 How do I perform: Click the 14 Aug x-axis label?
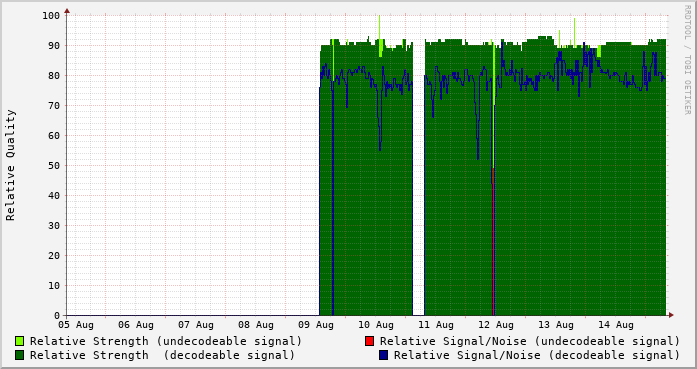point(616,325)
